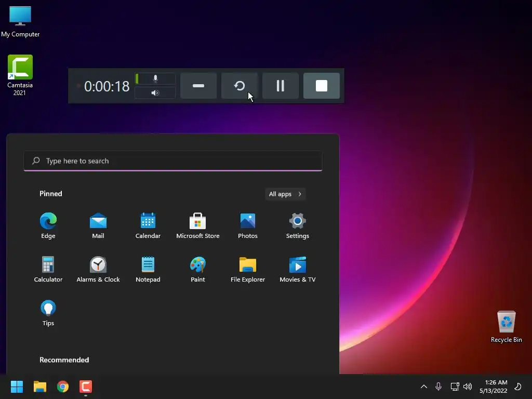Expand the All apps list

tap(285, 194)
